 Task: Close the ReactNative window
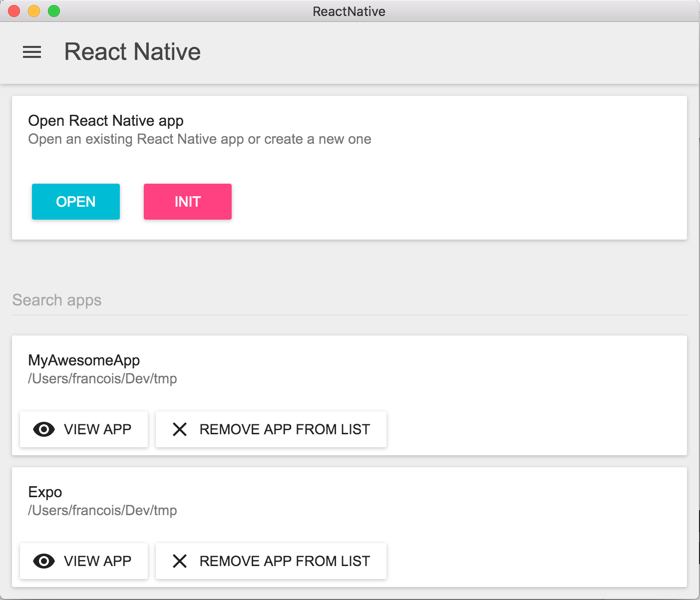(14, 11)
